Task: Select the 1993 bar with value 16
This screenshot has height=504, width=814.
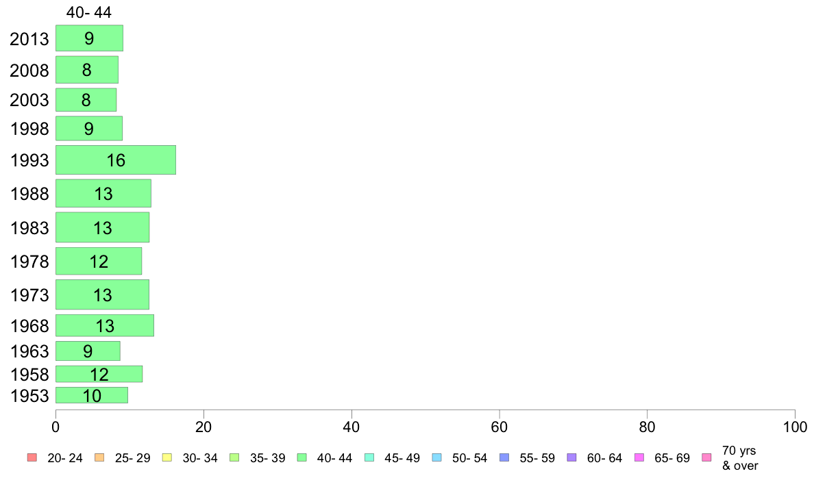Action: pyautogui.click(x=116, y=160)
